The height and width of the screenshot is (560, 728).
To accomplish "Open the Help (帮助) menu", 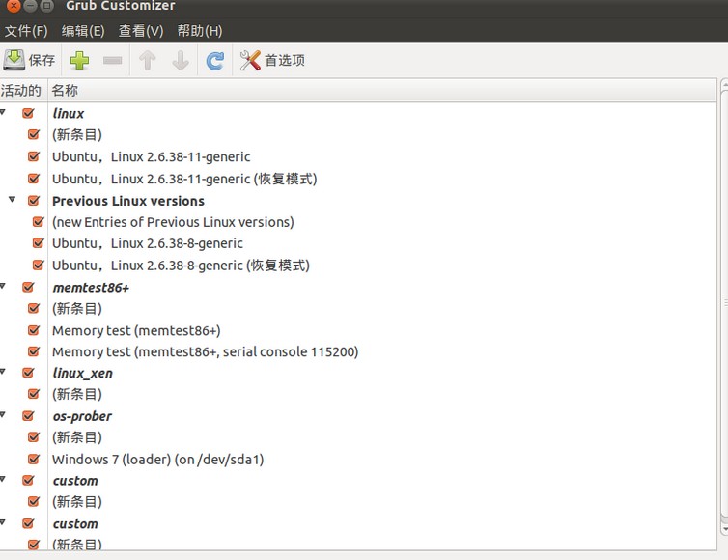I will click(199, 31).
